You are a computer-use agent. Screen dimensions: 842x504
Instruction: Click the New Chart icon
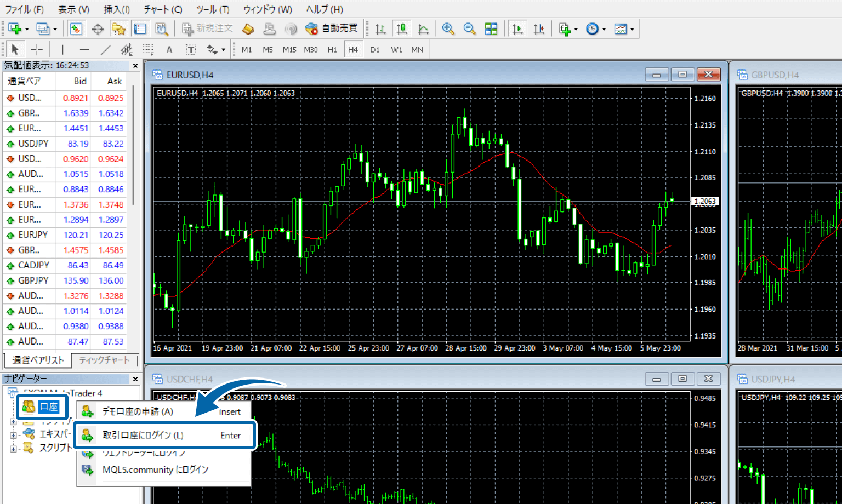pyautogui.click(x=14, y=28)
